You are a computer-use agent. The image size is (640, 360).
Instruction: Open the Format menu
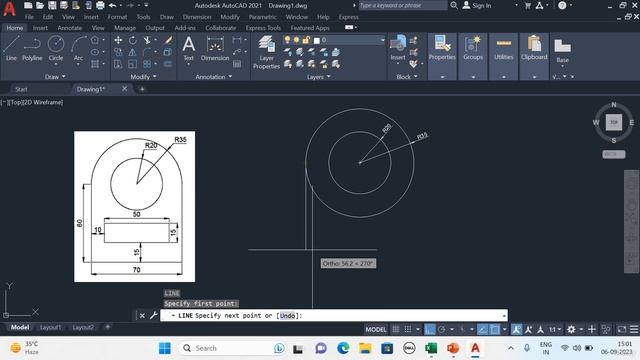(117, 17)
